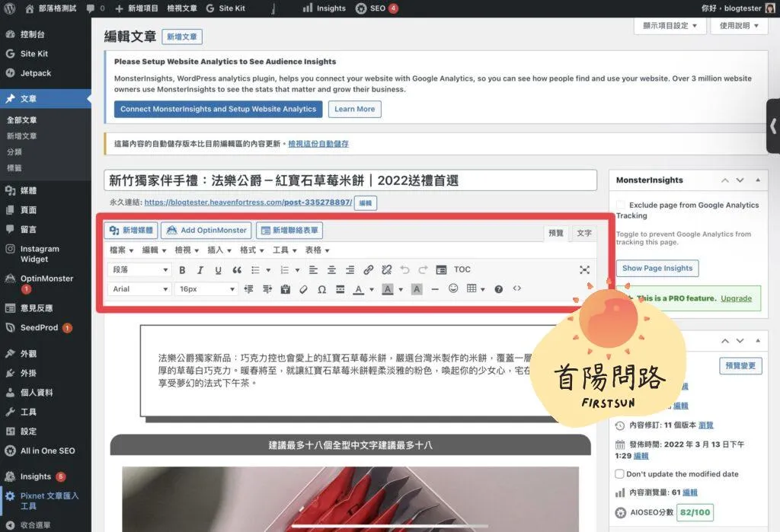Viewport: 780px width, 532px height.
Task: Enter fullscreen distraction-free editing mode
Action: [x=584, y=270]
